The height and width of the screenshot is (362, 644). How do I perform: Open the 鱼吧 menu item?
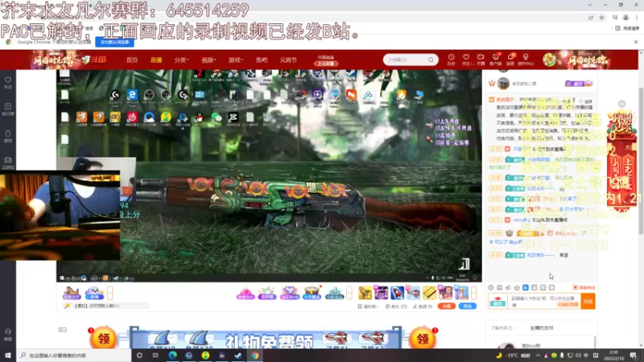(x=262, y=60)
